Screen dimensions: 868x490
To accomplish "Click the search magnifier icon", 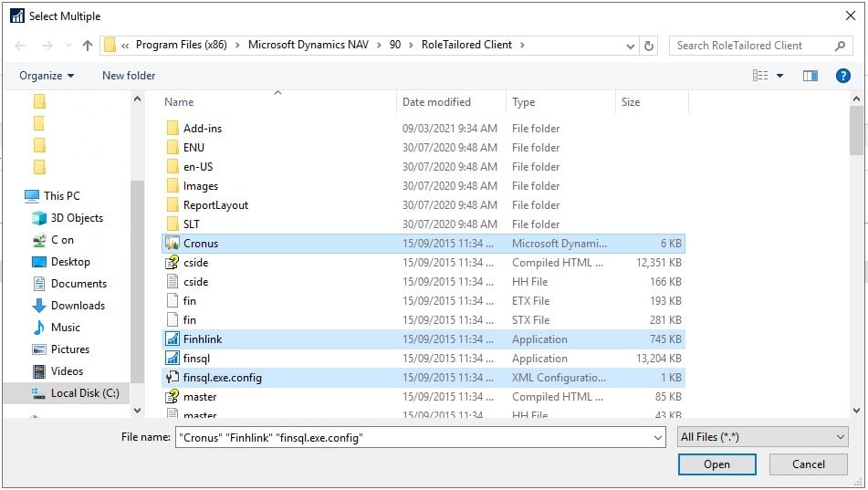I will [840, 46].
